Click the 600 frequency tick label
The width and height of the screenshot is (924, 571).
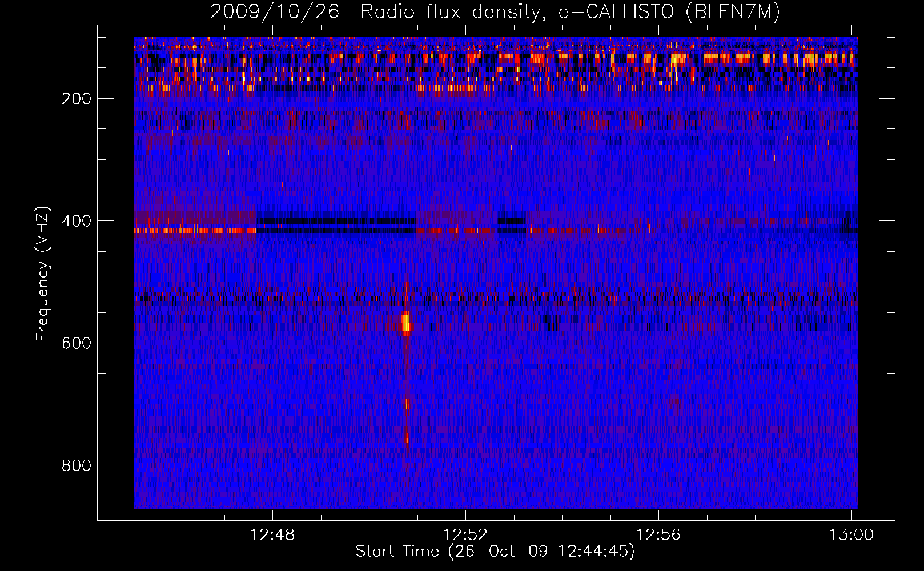pos(77,343)
